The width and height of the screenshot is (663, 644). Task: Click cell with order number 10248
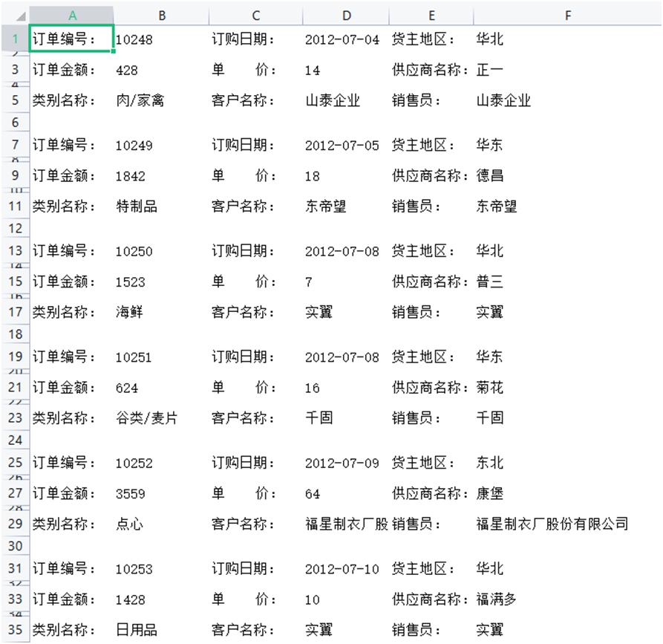(x=161, y=39)
